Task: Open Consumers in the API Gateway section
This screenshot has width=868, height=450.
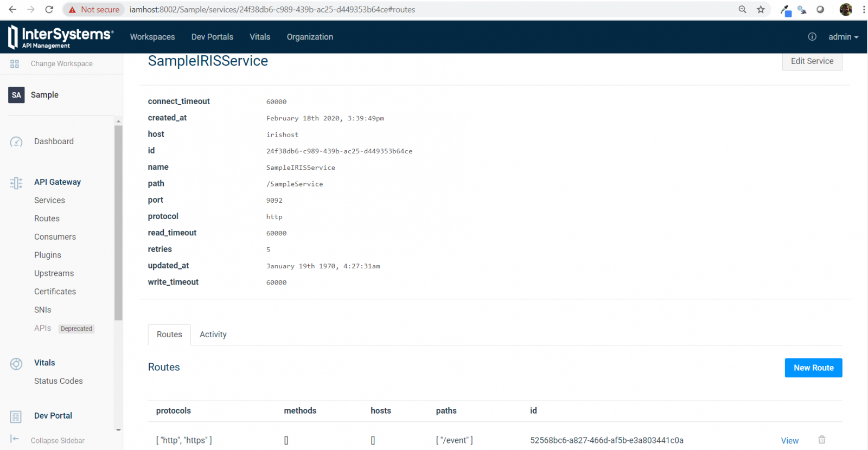Action: [55, 237]
